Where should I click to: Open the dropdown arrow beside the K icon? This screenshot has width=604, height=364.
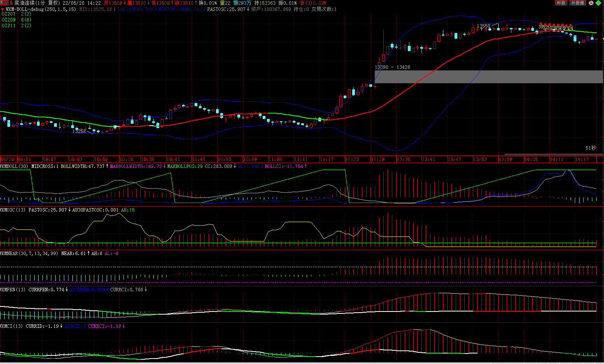click(6, 3)
